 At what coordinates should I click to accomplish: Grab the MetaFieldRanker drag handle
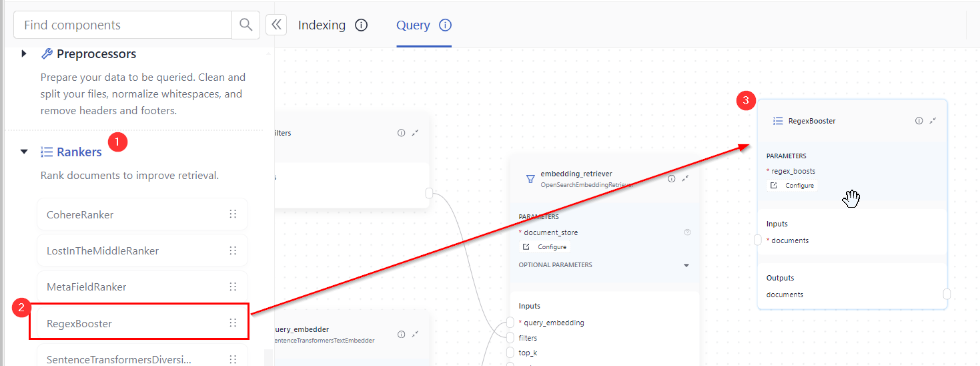233,287
